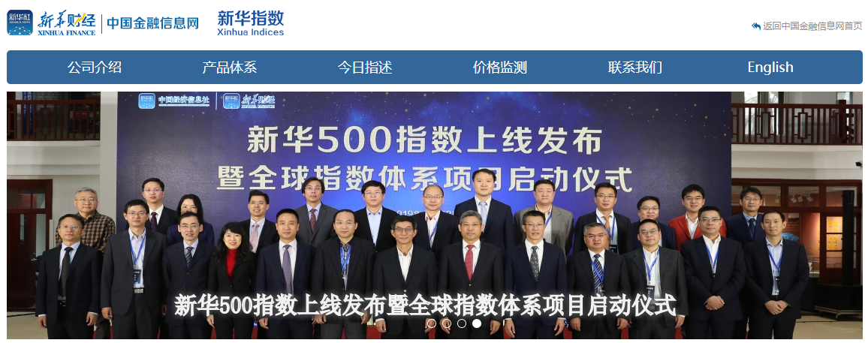Click the 新华财经 logo on the banner backdrop
The height and width of the screenshot is (343, 868).
pyautogui.click(x=249, y=101)
